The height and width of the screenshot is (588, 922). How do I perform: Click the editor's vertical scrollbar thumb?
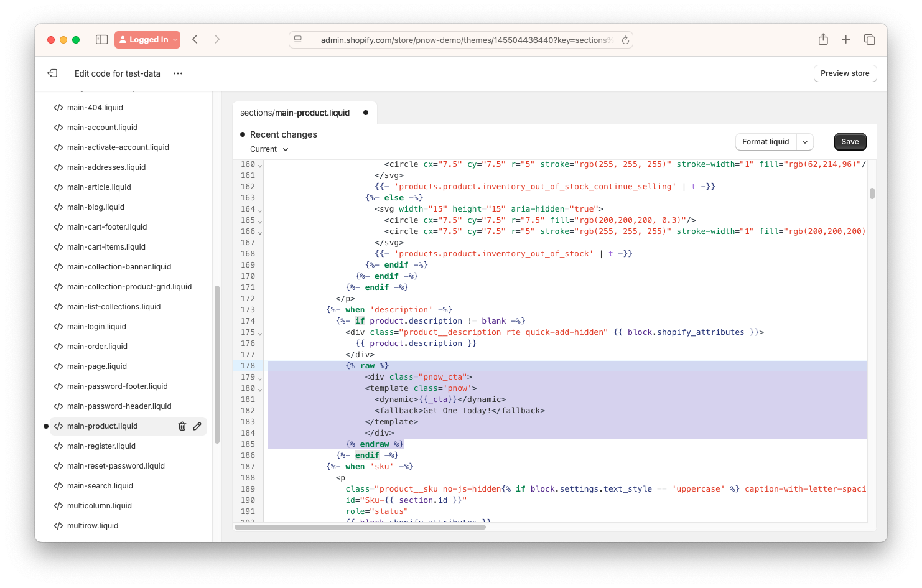click(x=872, y=194)
